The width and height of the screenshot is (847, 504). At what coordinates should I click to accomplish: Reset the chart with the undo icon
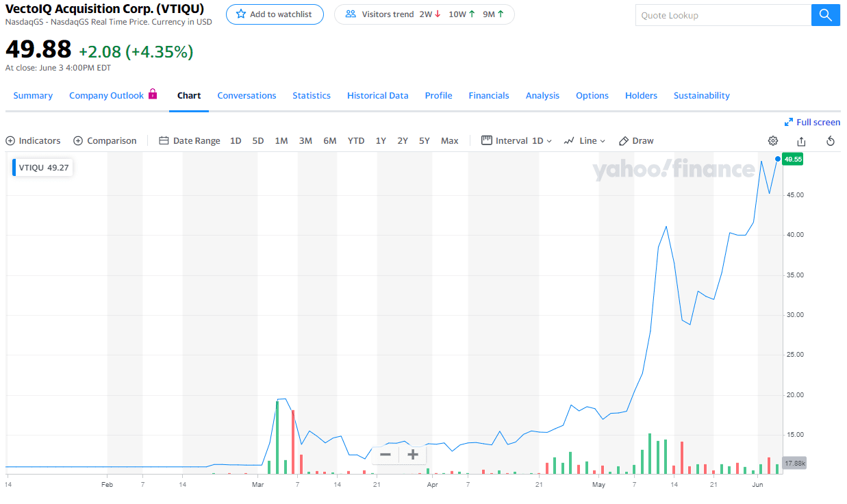831,141
